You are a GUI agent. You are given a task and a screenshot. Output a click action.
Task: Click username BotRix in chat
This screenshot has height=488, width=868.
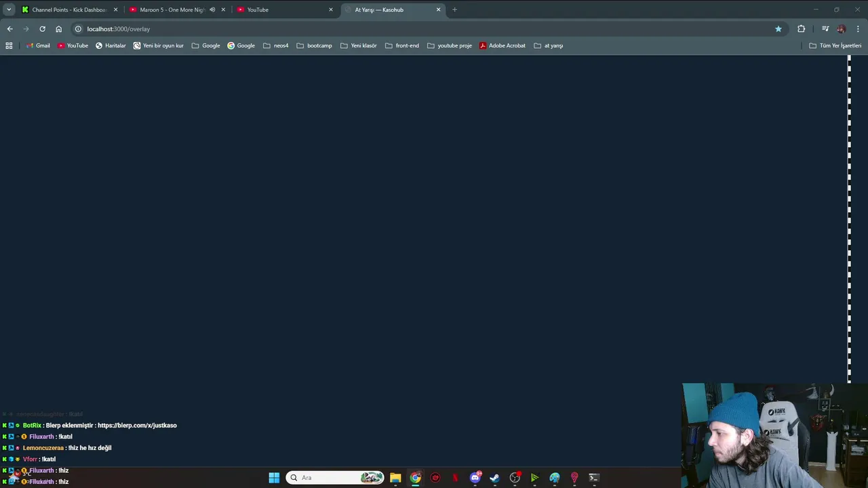pos(32,426)
